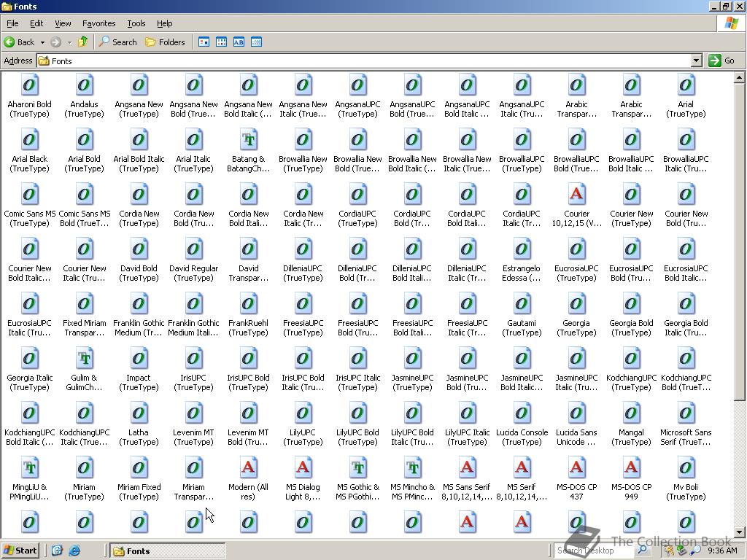Screen dimensions: 747x560
Task: Select the Mv Boli font icon
Action: tap(686, 469)
